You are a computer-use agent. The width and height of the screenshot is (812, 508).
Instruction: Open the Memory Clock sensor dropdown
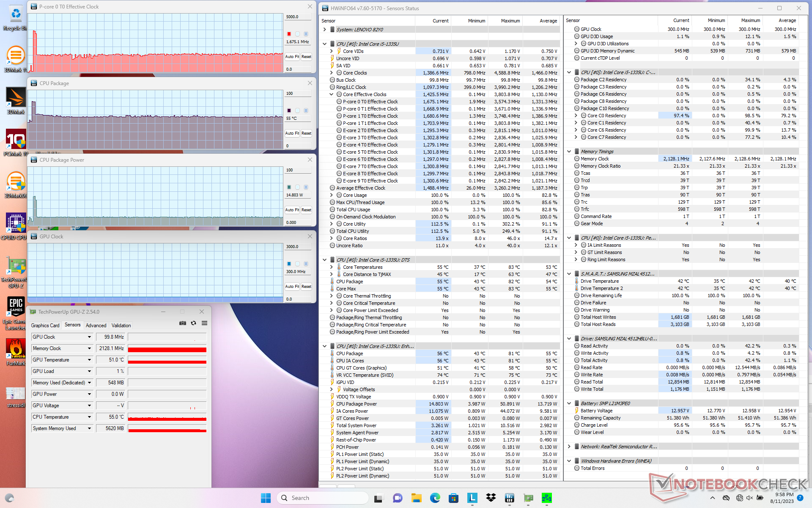[89, 348]
